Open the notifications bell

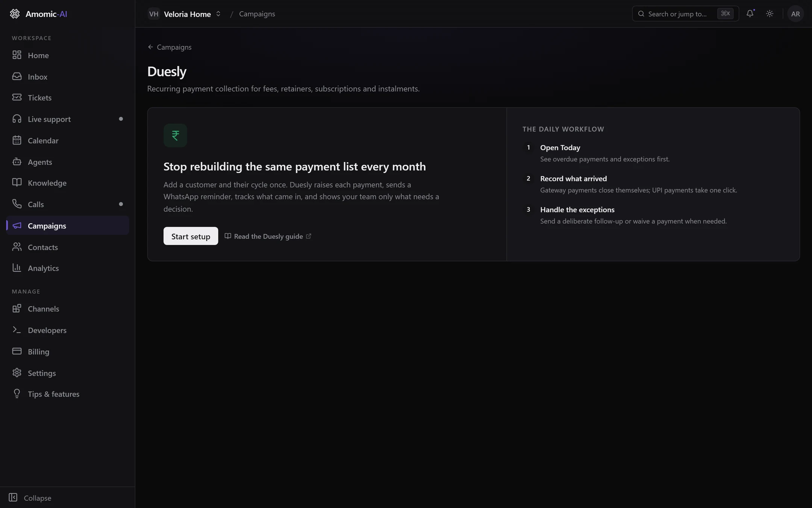[750, 14]
